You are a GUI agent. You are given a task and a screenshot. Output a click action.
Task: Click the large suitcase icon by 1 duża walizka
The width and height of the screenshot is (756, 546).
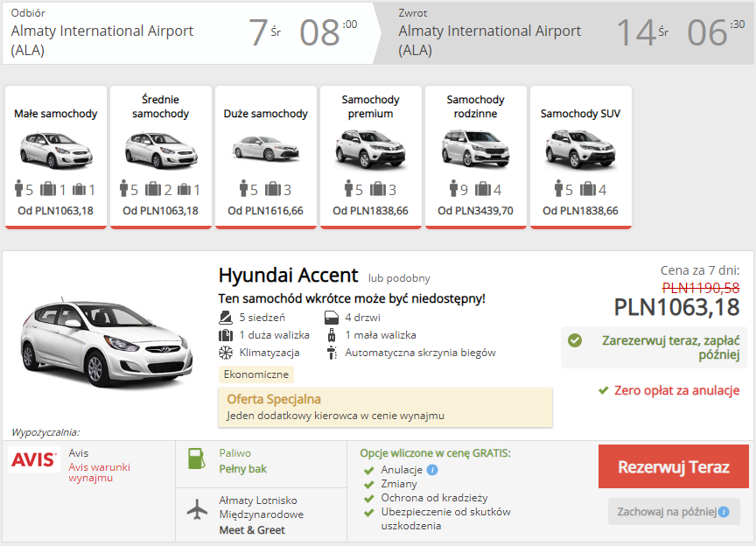(226, 335)
